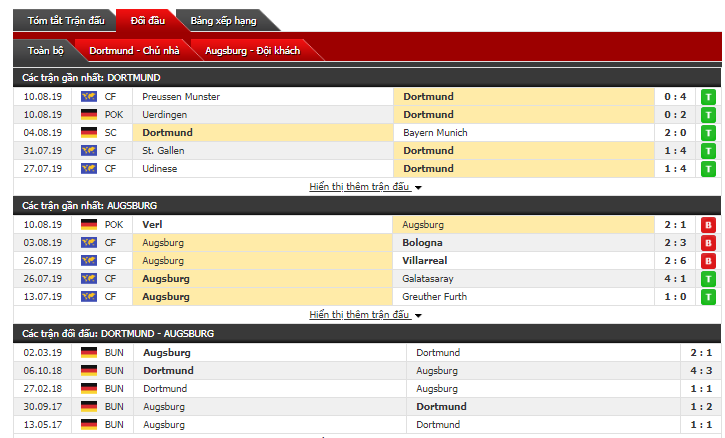Click the world flag icon in Greuther Furth row
Screen dimensions: 725x438
(89, 297)
